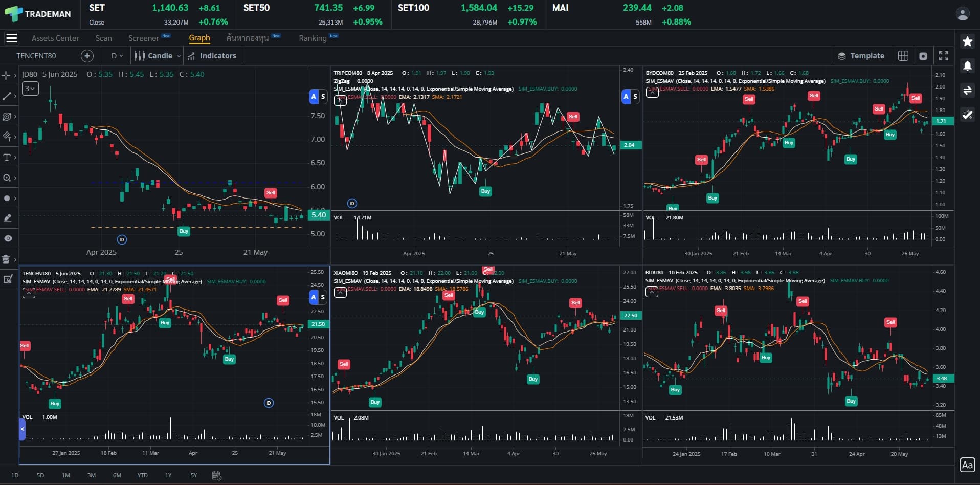
Task: Open the swap arrows trade panel
Action: coord(967,91)
